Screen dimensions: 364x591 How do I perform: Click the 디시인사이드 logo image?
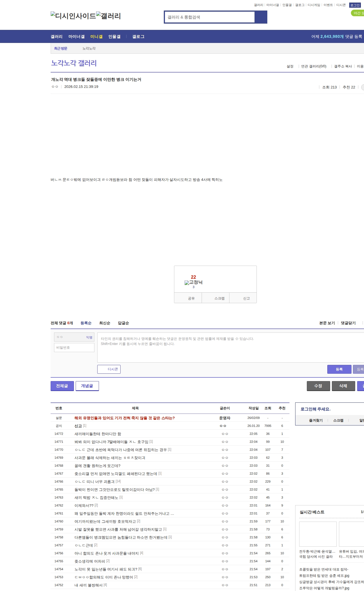pos(73,16)
